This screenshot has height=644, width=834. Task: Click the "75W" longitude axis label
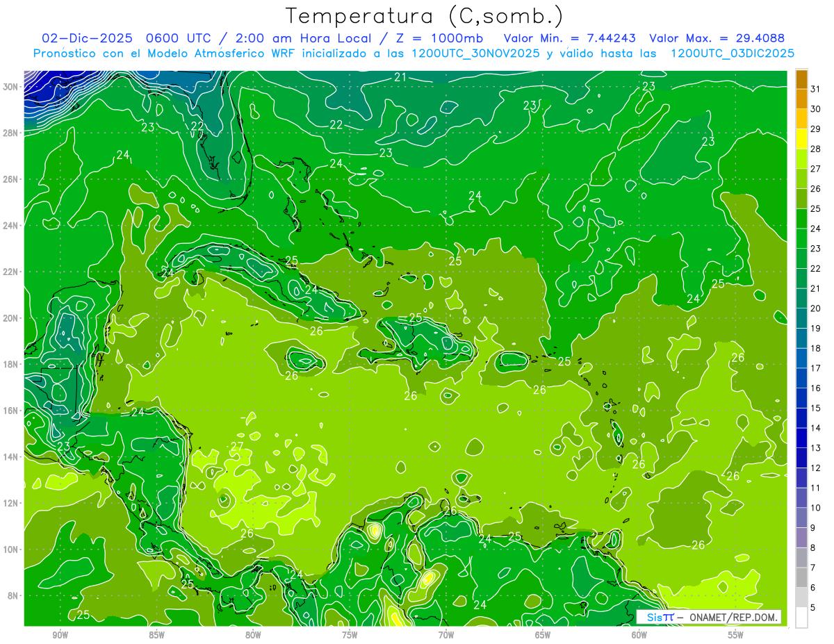point(350,635)
